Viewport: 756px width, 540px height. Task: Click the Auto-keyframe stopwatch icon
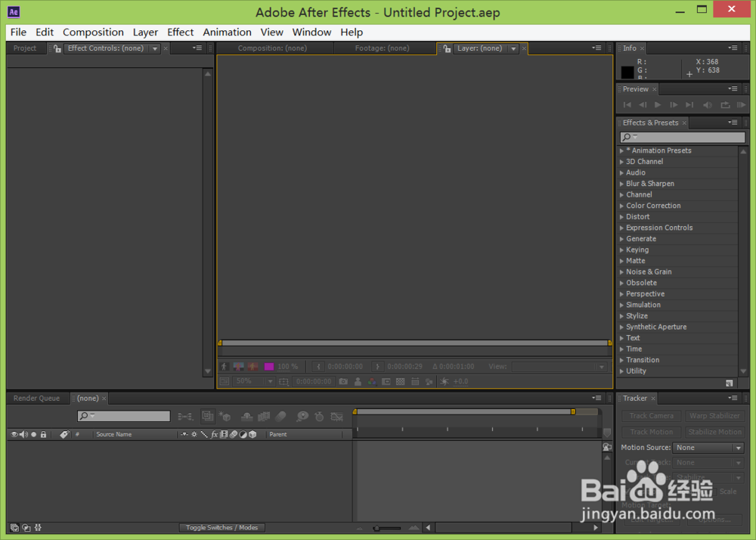(x=319, y=417)
